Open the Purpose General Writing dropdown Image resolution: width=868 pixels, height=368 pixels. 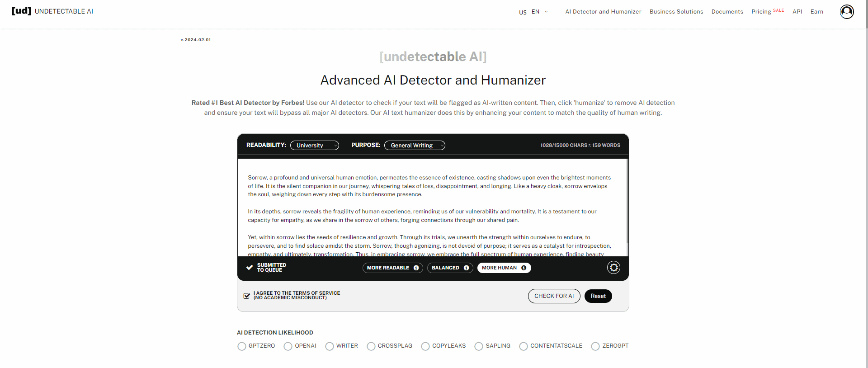pos(414,146)
